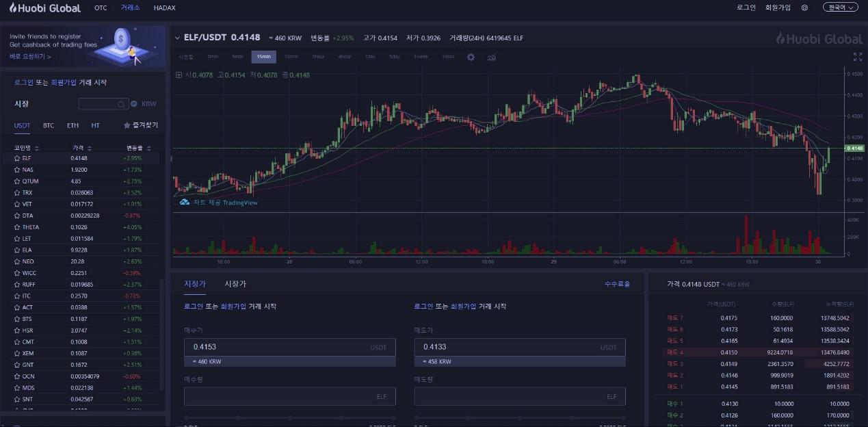Favorite the NEO coin star
Viewport: 868px width, 427px height.
pos(17,261)
